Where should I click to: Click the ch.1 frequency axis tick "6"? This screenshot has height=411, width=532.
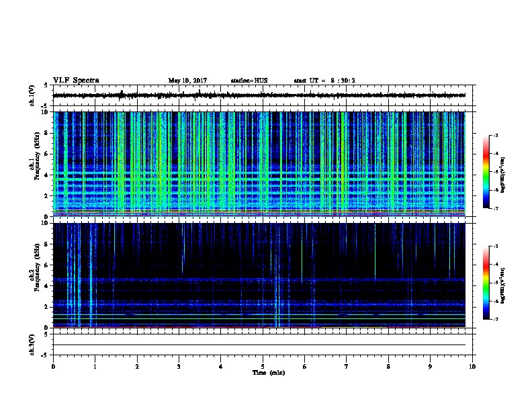point(48,154)
